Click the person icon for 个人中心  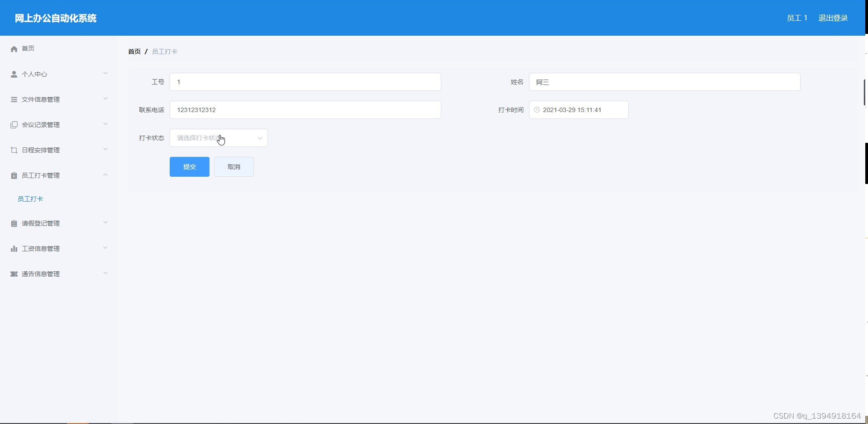pyautogui.click(x=14, y=74)
